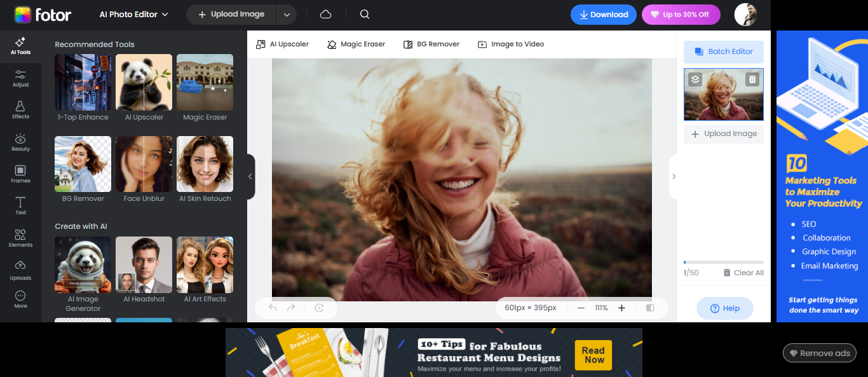Open the Effects tools panel
The width and height of the screenshot is (868, 377).
tap(20, 110)
